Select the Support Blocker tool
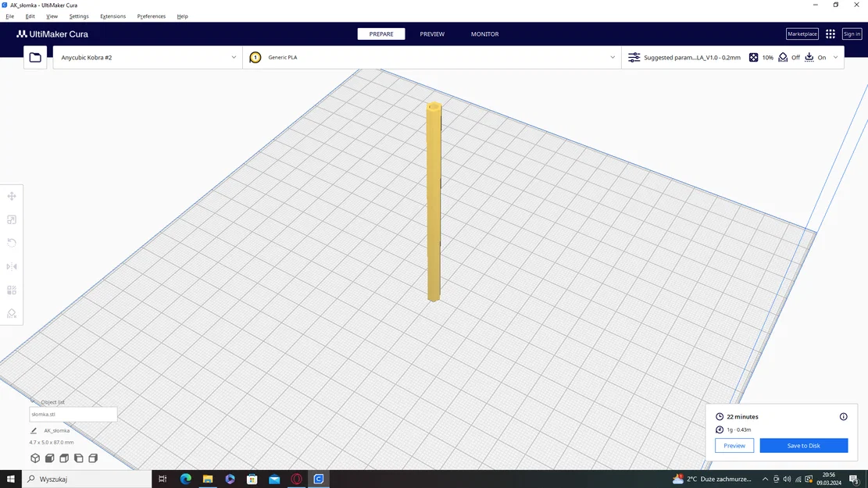Image resolution: width=868 pixels, height=488 pixels. click(x=12, y=313)
